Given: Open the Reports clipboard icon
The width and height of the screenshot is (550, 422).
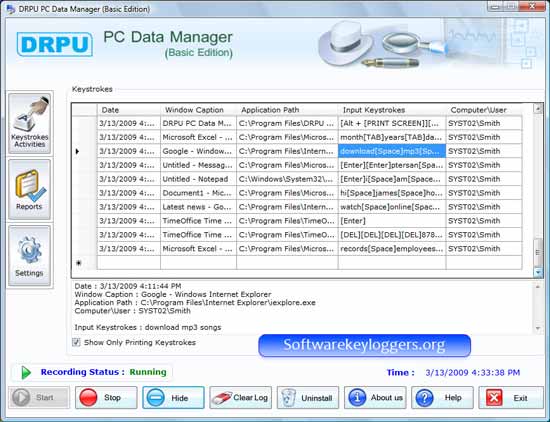Looking at the screenshot, I should (29, 189).
